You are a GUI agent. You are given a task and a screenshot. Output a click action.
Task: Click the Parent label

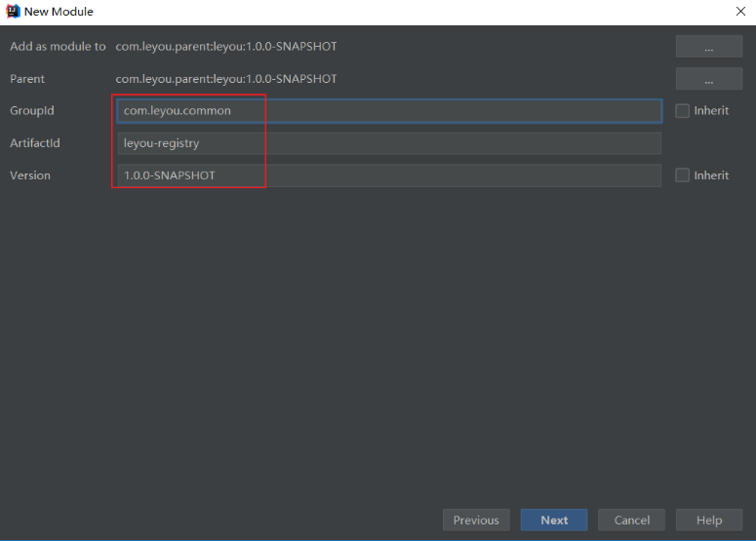pyautogui.click(x=27, y=79)
